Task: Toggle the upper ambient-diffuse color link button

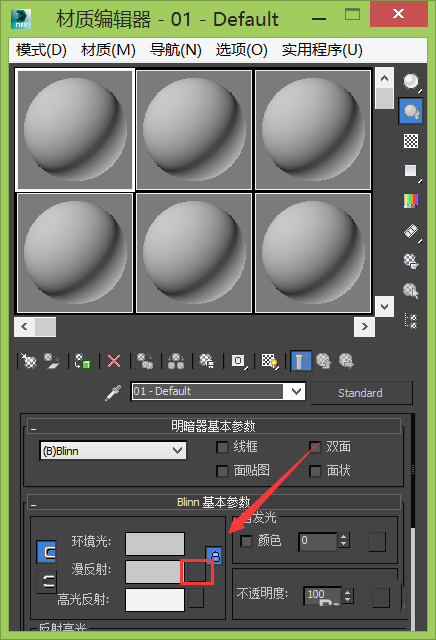Action: 47,552
